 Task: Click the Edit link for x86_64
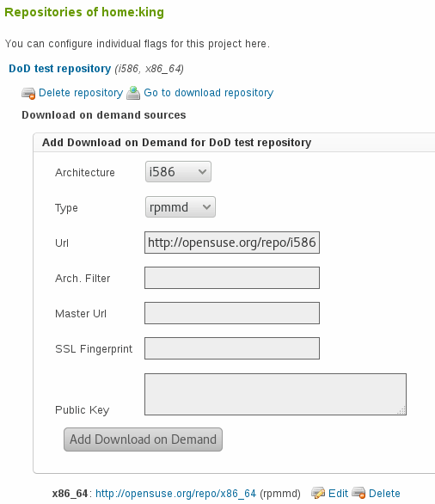coord(338,494)
